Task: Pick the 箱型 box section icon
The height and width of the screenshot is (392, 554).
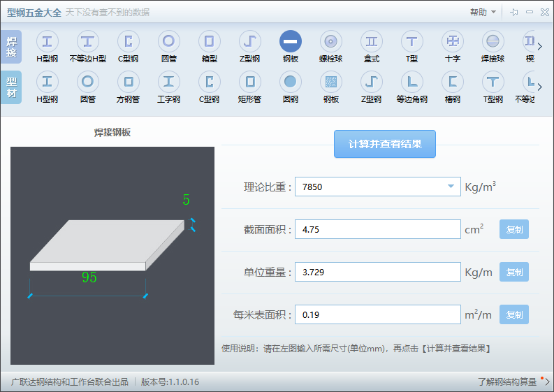Action: coord(210,42)
